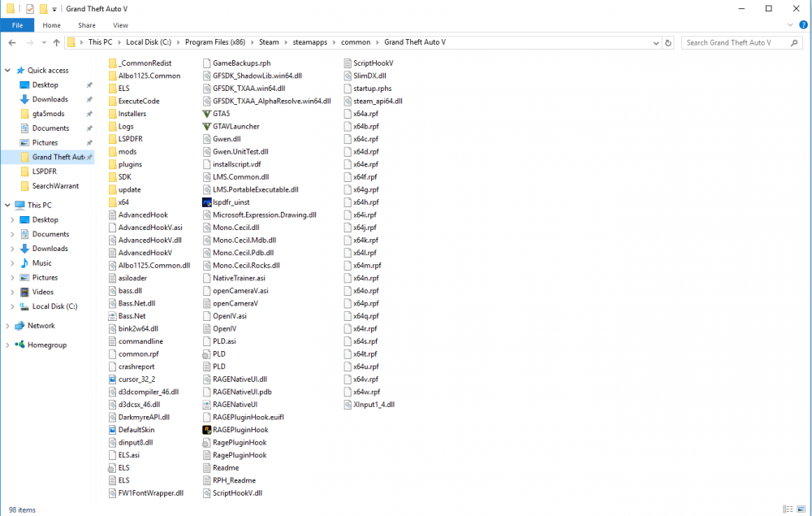
Task: Click the Music icon in This PC
Action: coord(24,263)
